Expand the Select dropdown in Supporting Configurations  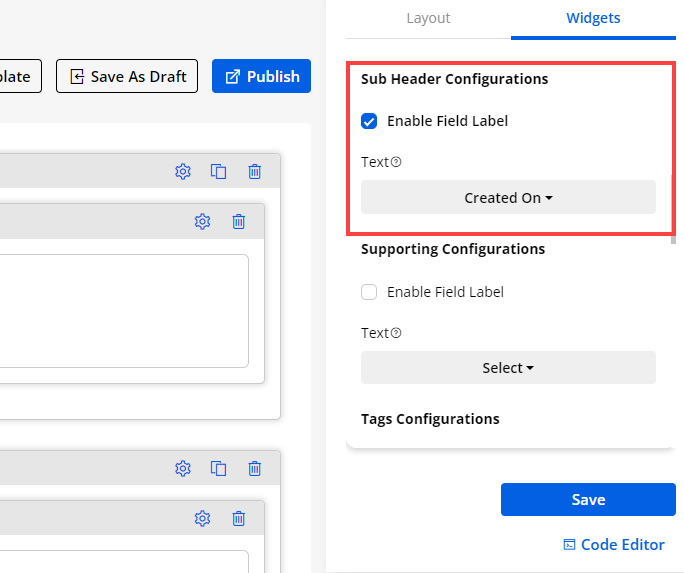(x=508, y=368)
